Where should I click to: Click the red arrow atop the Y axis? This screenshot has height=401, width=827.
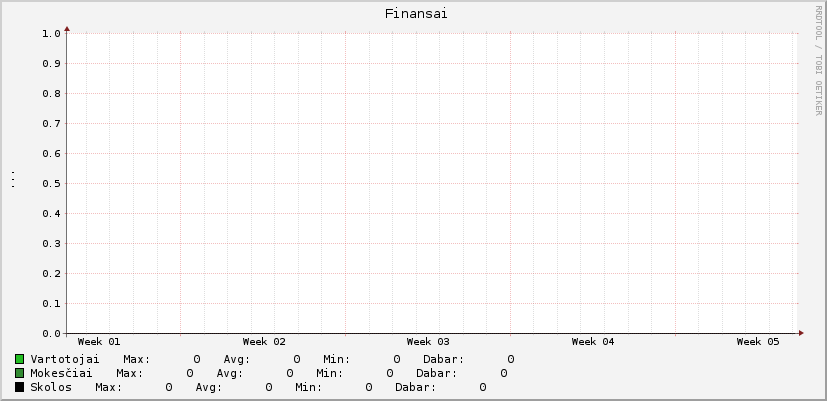point(67,28)
